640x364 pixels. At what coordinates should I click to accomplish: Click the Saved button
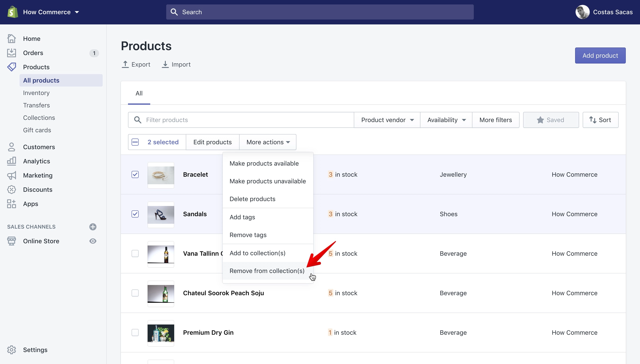pyautogui.click(x=551, y=120)
